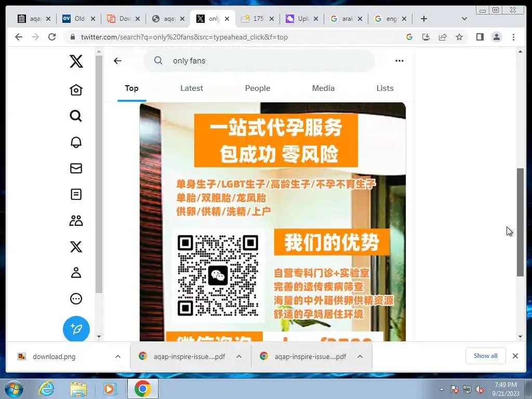532x399 pixels.
Task: Open Communities people icon
Action: 76,220
